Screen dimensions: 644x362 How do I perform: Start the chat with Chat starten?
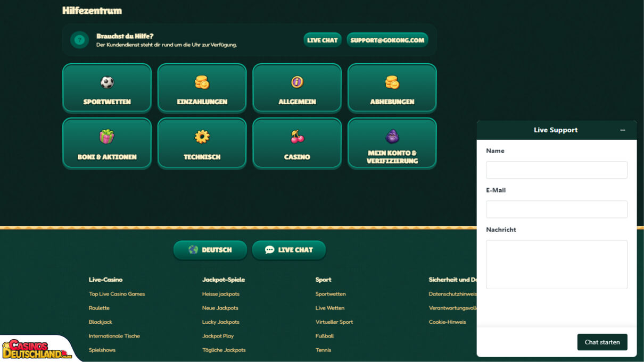[x=602, y=342]
